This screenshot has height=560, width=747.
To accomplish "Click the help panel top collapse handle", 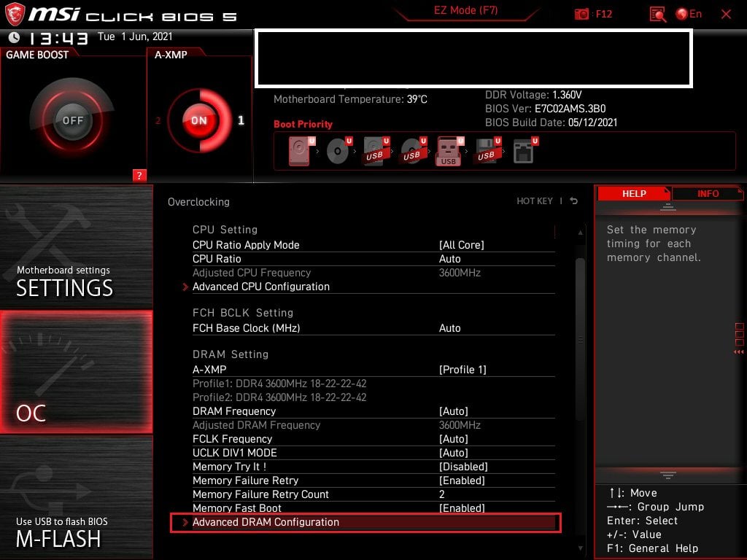I will tap(668, 206).
